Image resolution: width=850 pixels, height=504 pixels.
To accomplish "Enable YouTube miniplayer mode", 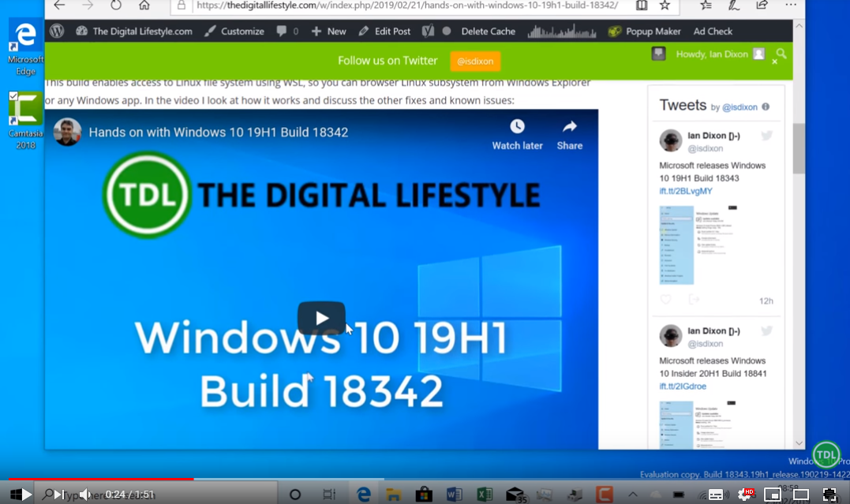I will pos(773,495).
